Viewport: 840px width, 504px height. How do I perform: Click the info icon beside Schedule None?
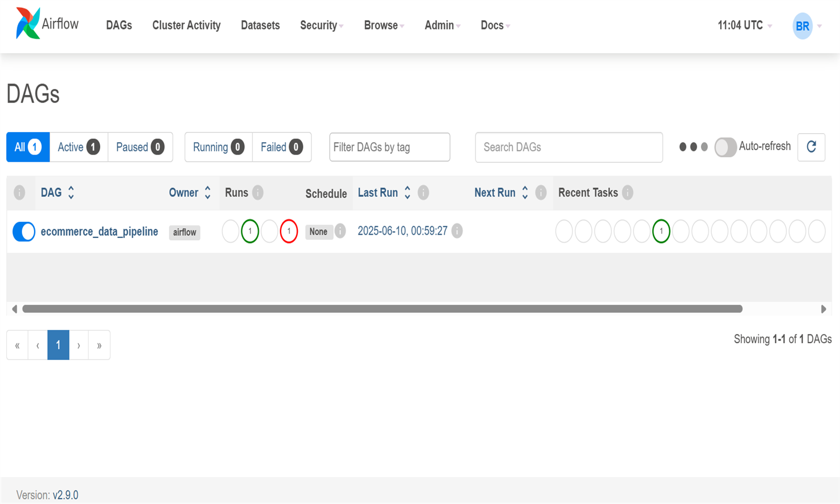[340, 231]
